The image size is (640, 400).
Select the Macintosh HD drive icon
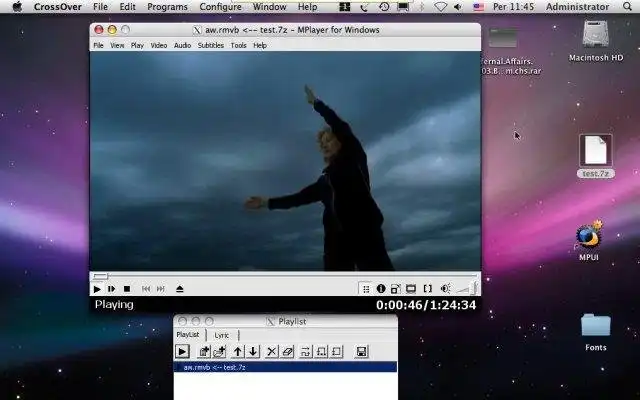click(596, 41)
